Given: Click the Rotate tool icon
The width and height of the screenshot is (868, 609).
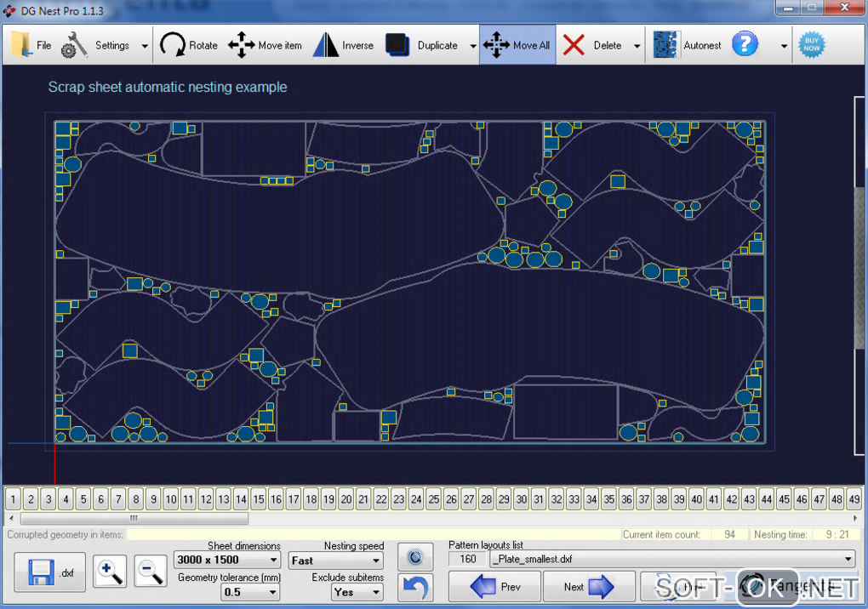Looking at the screenshot, I should (174, 45).
